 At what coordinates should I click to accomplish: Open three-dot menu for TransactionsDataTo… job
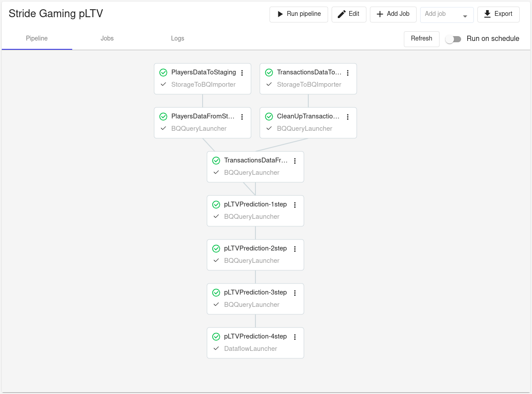click(x=347, y=73)
